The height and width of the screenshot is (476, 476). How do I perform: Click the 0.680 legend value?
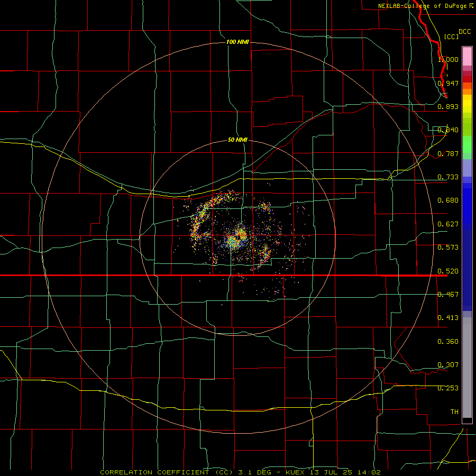point(448,200)
